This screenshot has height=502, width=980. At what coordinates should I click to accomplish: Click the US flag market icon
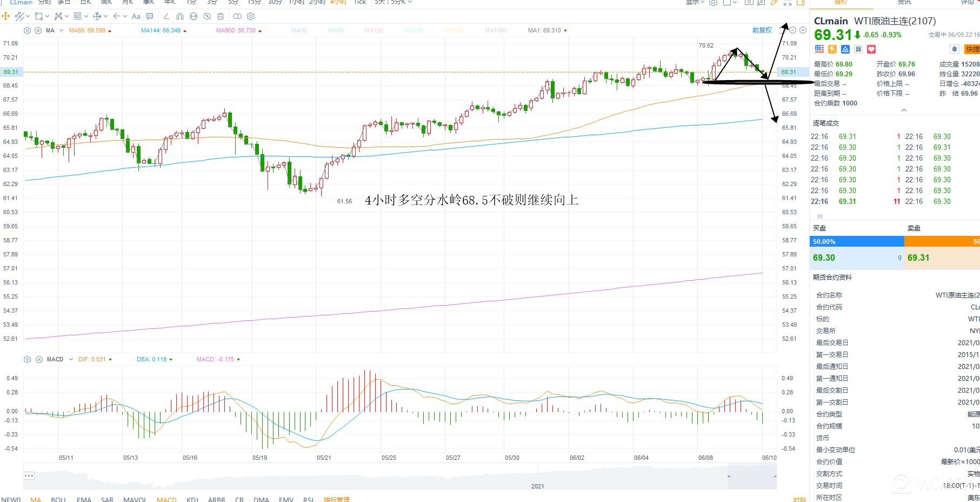pos(819,49)
